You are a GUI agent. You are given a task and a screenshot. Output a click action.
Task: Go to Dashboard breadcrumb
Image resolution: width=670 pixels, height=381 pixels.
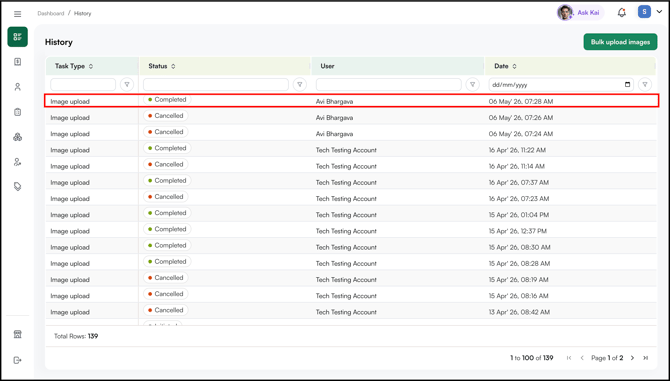[50, 14]
